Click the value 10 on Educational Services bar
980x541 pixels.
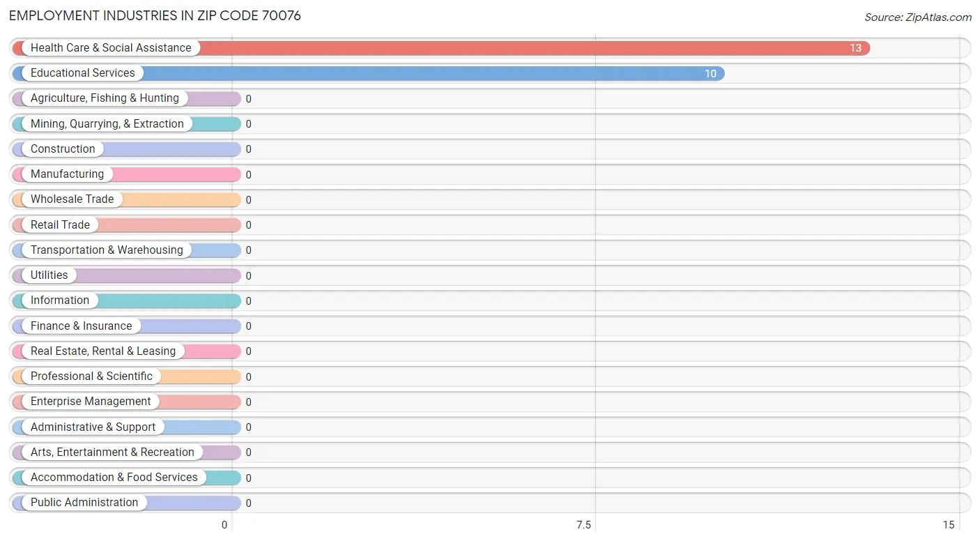tap(710, 73)
